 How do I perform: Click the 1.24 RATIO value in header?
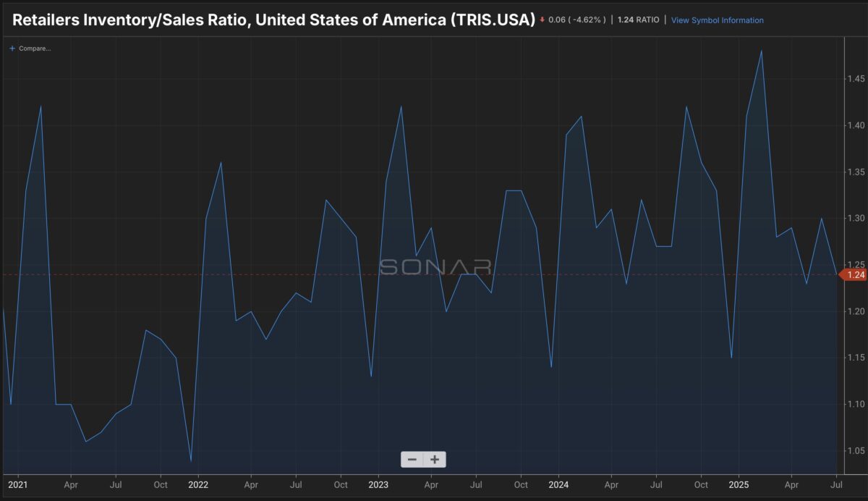pos(638,20)
